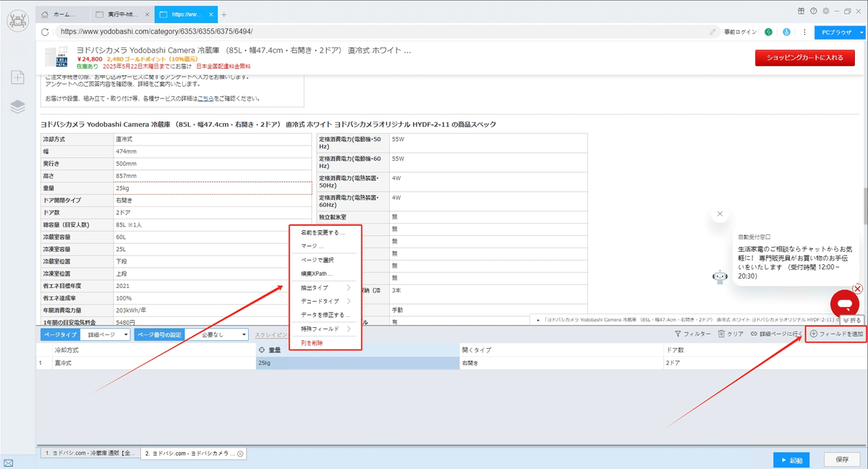Open the settings gear icon in title bar
Screen dimensions: 868x469
click(825, 11)
